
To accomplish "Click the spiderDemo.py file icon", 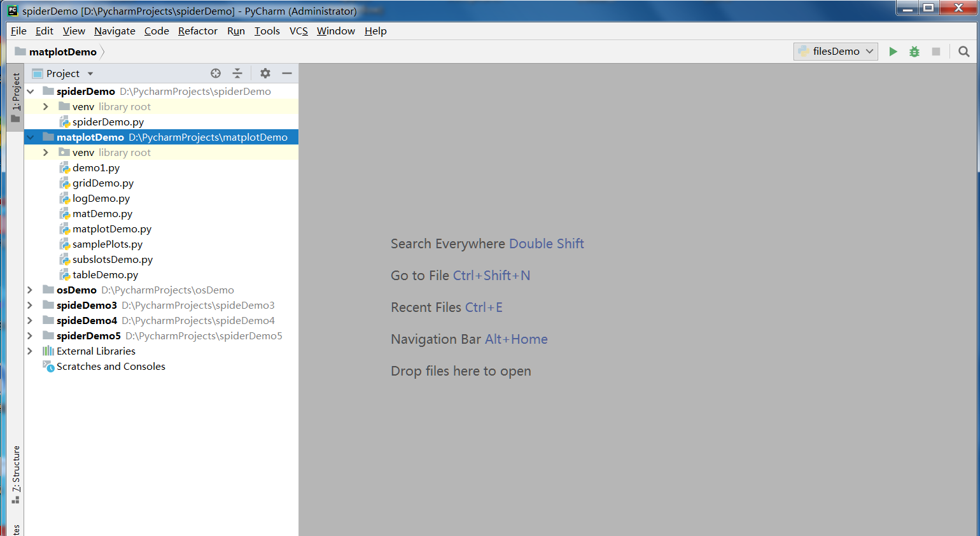I will pyautogui.click(x=64, y=122).
